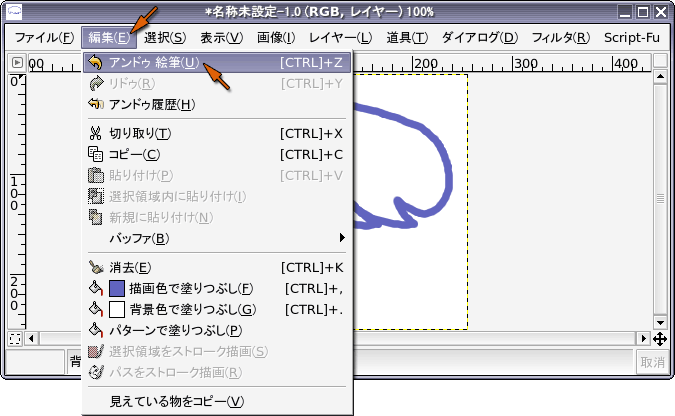The image size is (675, 416).
Task: Click the navigation cross icon at canvas corner
Action: coord(660,339)
